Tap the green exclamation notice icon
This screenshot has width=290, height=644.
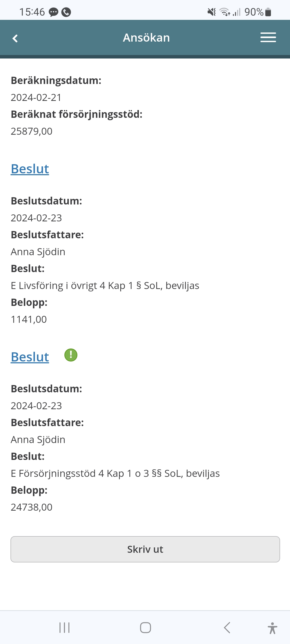pyautogui.click(x=71, y=355)
